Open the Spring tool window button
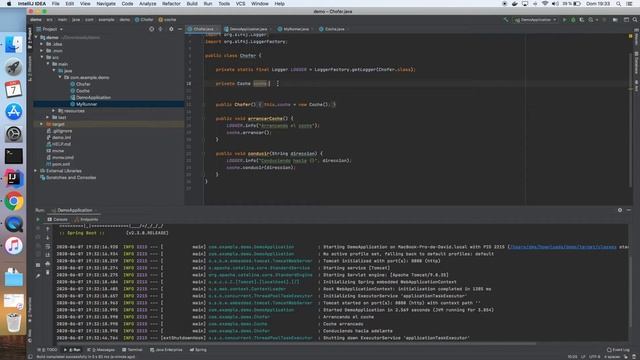This screenshot has width=640, height=360. pyautogui.click(x=198, y=350)
